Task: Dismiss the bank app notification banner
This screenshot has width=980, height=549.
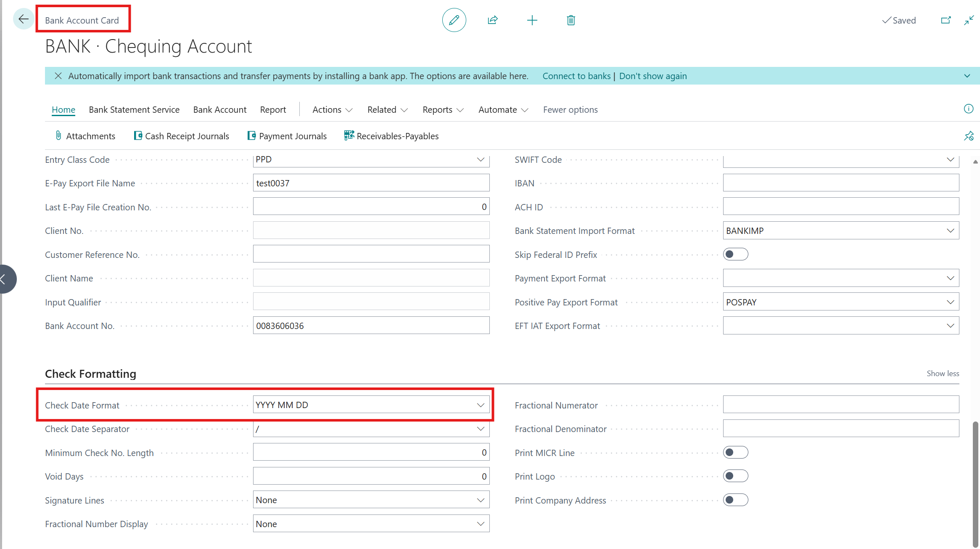Action: coord(58,76)
